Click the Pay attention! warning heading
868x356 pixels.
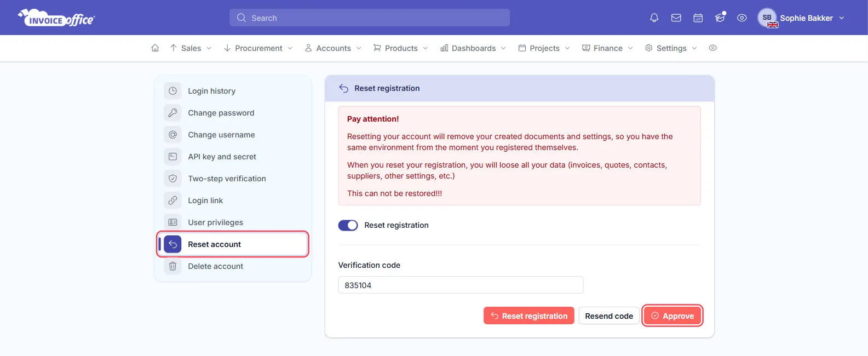[373, 119]
